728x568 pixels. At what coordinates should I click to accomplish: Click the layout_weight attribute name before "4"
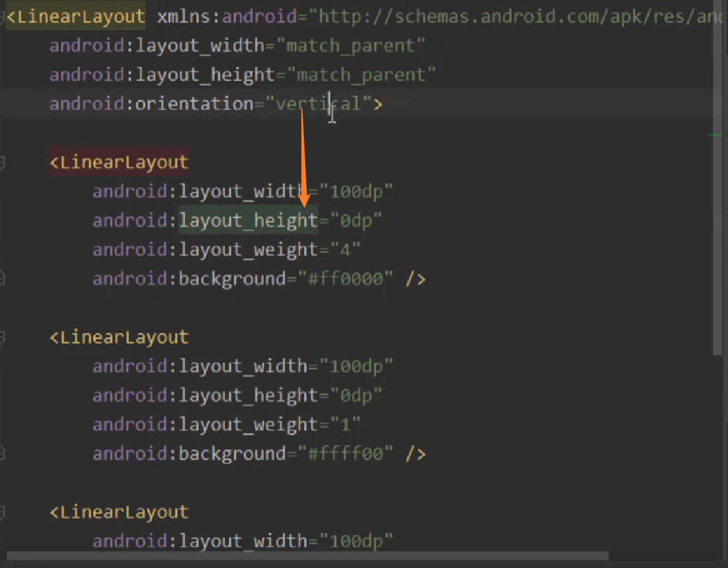tap(248, 250)
